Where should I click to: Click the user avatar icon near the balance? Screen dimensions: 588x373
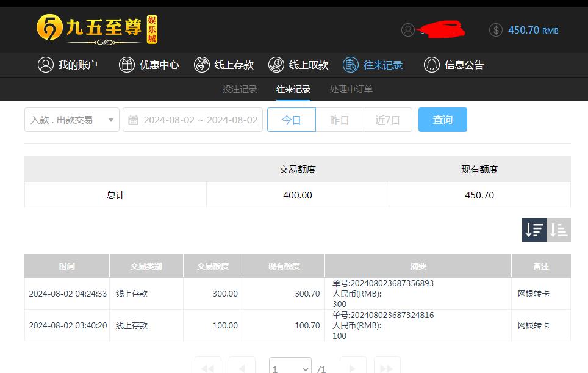(409, 30)
